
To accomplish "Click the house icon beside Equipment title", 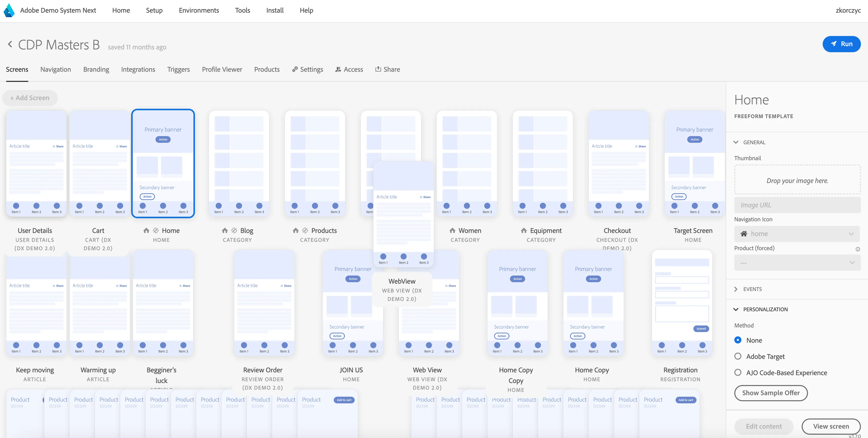I will (x=524, y=230).
